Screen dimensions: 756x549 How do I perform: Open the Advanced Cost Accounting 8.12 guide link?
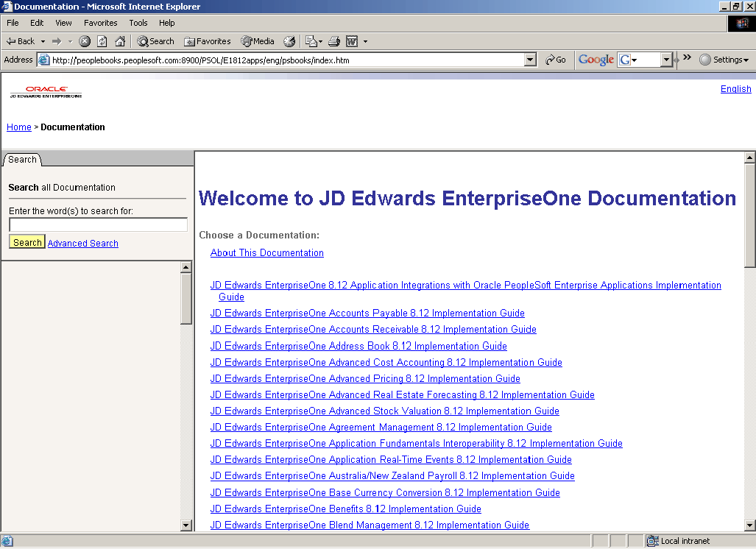coord(386,363)
